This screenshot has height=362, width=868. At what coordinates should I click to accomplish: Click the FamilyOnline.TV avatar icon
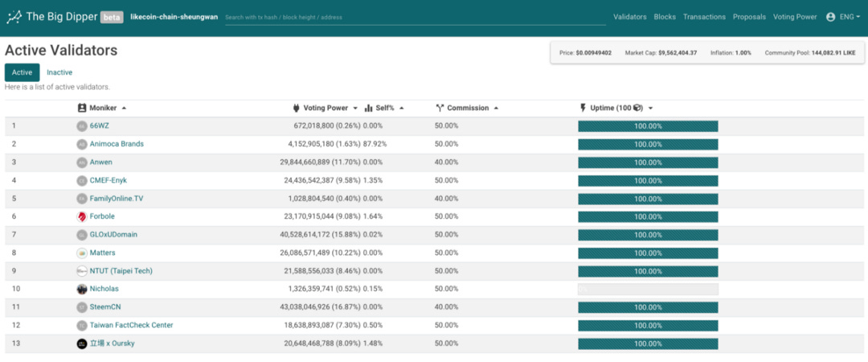click(x=82, y=199)
